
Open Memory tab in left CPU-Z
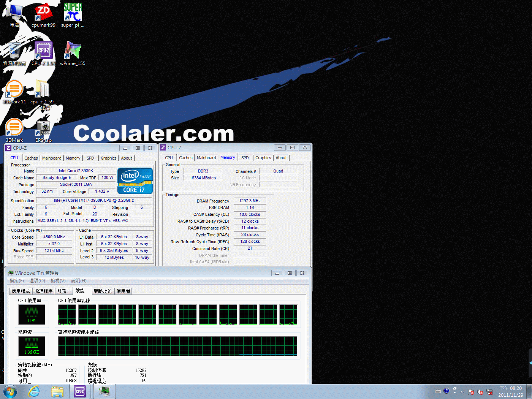[x=73, y=158]
